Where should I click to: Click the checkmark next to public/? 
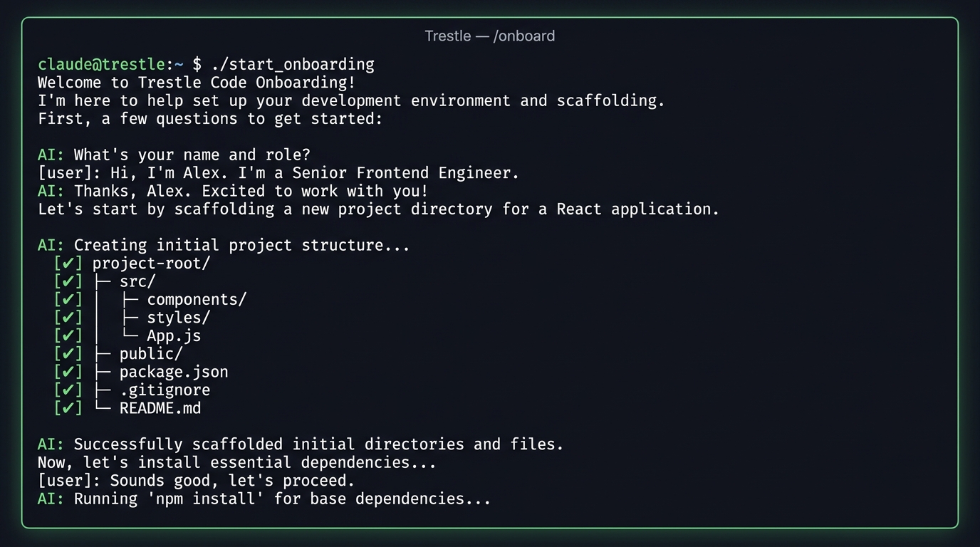pos(68,354)
